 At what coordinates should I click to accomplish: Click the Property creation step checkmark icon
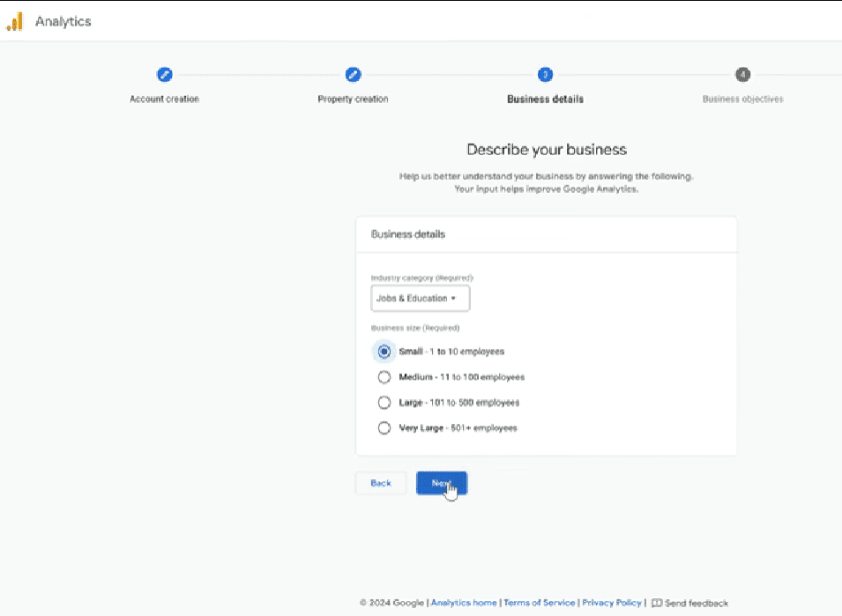[x=354, y=75]
